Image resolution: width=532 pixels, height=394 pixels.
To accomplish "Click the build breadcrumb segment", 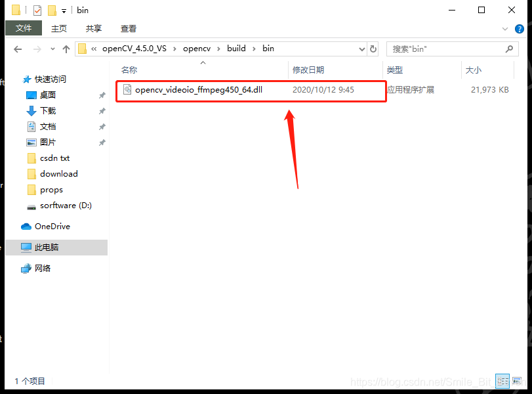I will click(237, 49).
